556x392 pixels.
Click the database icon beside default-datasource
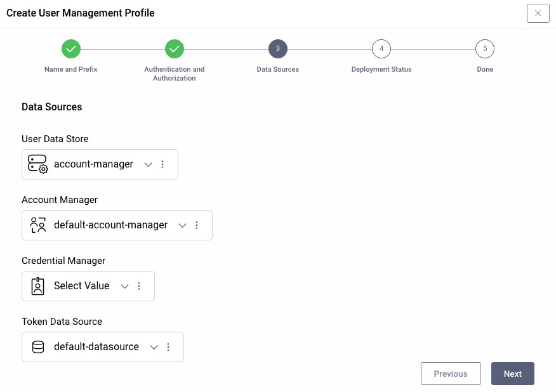[x=37, y=346]
